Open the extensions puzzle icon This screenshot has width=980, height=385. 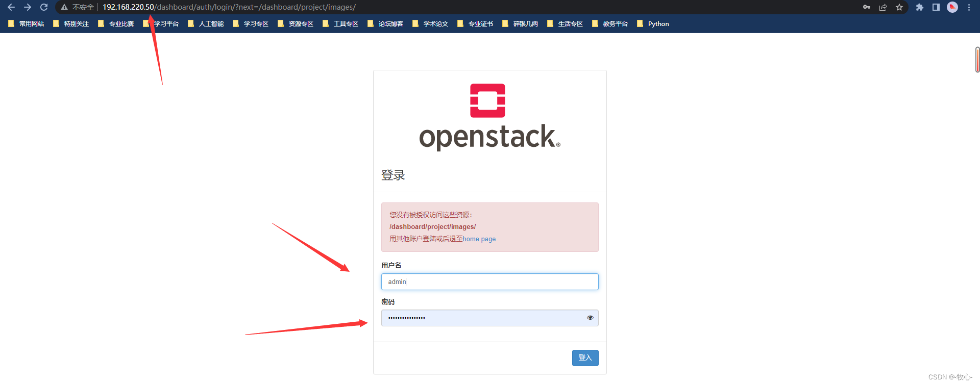click(x=920, y=7)
